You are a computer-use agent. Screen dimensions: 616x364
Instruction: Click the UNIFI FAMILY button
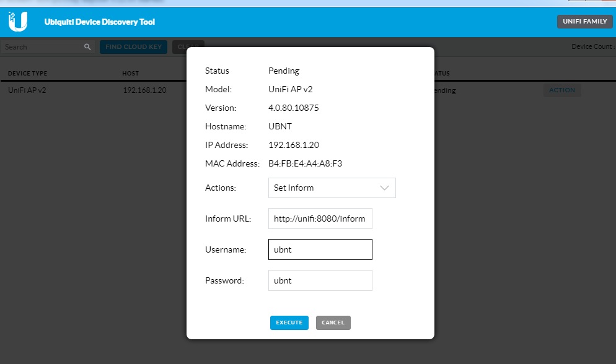584,22
